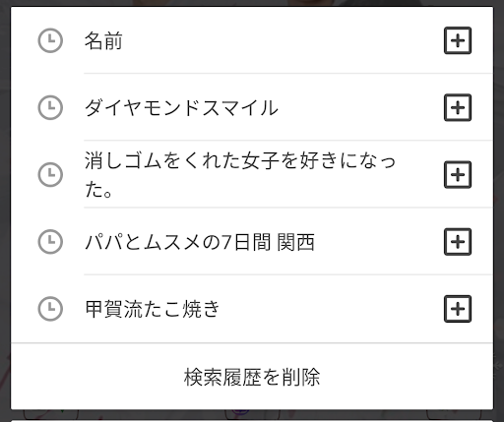Click the clock icon next to 甲賀流たこ焼き
The image size is (504, 422).
coord(50,309)
